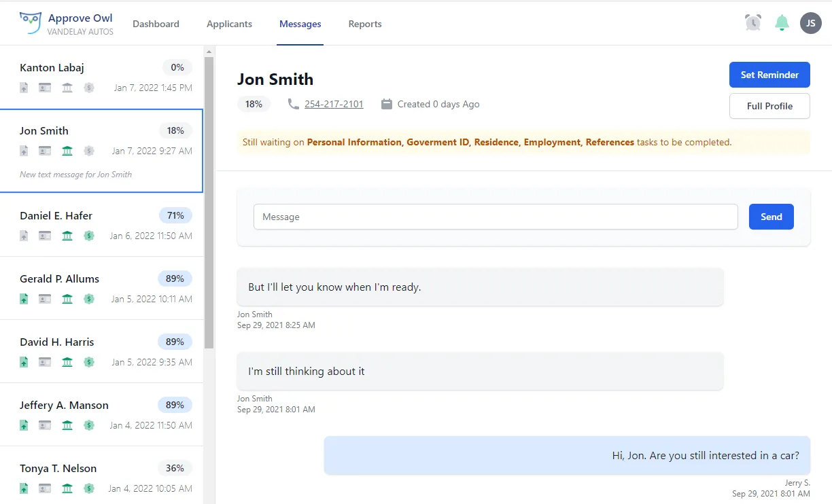Click the Approve Owl logo
This screenshot has width=832, height=504.
click(x=31, y=23)
